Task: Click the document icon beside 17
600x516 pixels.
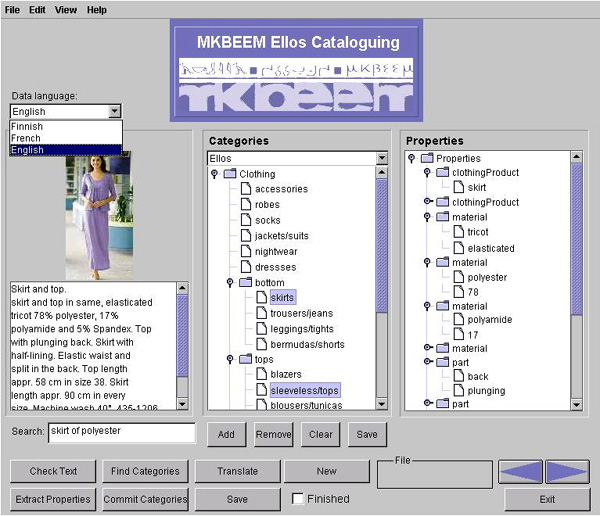Action: 459,335
